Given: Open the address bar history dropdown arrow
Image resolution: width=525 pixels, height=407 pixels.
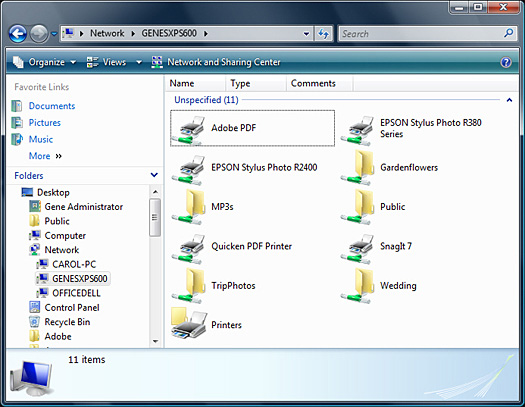Looking at the screenshot, I should tap(306, 33).
